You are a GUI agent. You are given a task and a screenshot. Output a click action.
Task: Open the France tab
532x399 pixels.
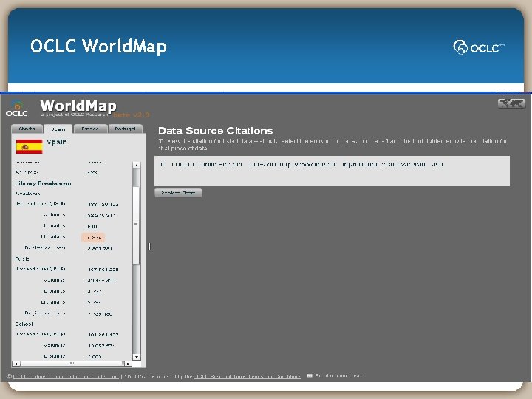[90, 129]
